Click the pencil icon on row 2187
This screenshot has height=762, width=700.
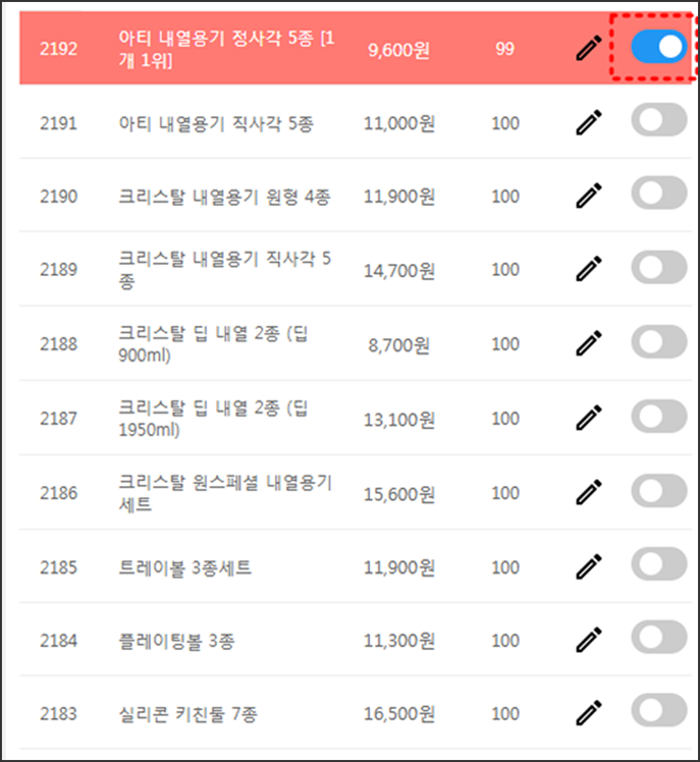tap(589, 419)
